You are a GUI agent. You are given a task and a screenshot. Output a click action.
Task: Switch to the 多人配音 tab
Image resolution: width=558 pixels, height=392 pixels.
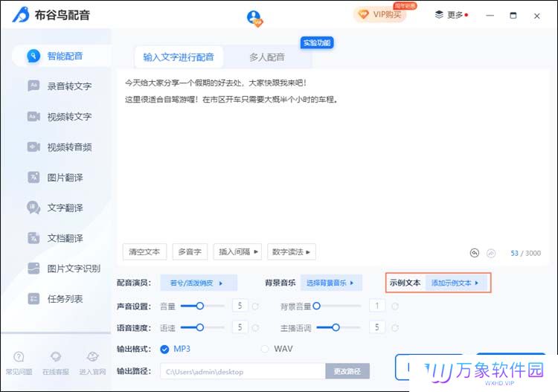[267, 57]
